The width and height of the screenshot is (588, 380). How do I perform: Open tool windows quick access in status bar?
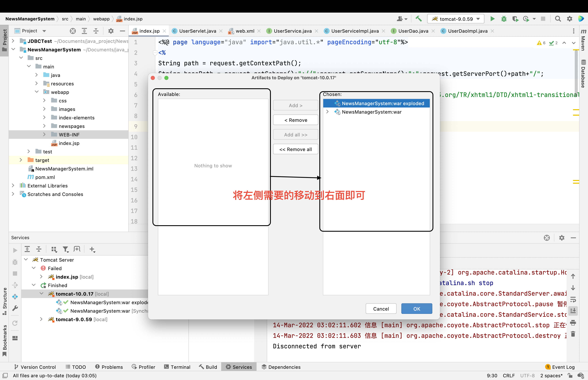5,375
